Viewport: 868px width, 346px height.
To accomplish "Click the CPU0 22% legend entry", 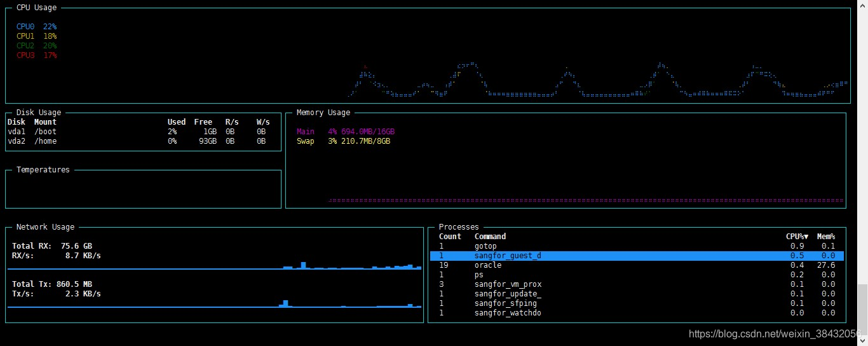I will point(36,27).
